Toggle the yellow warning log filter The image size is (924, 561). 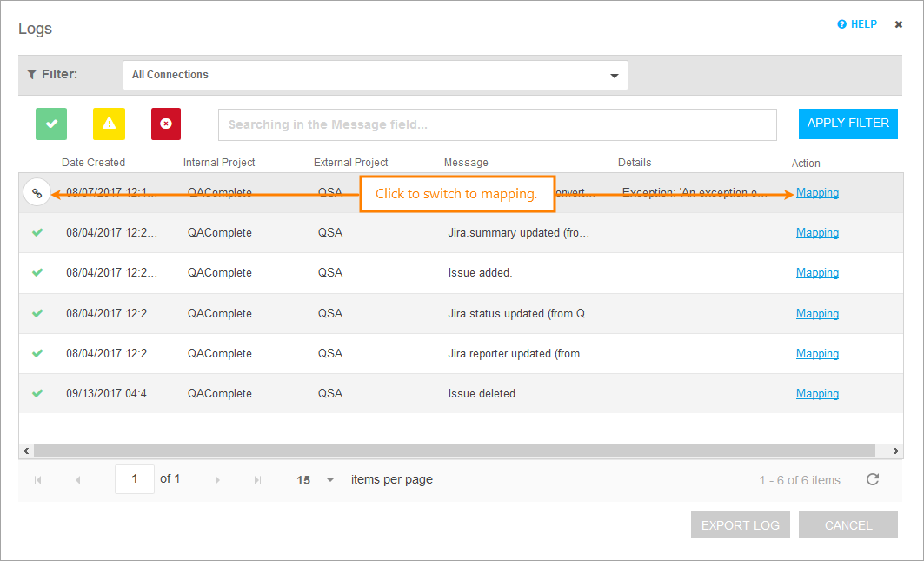(x=108, y=124)
